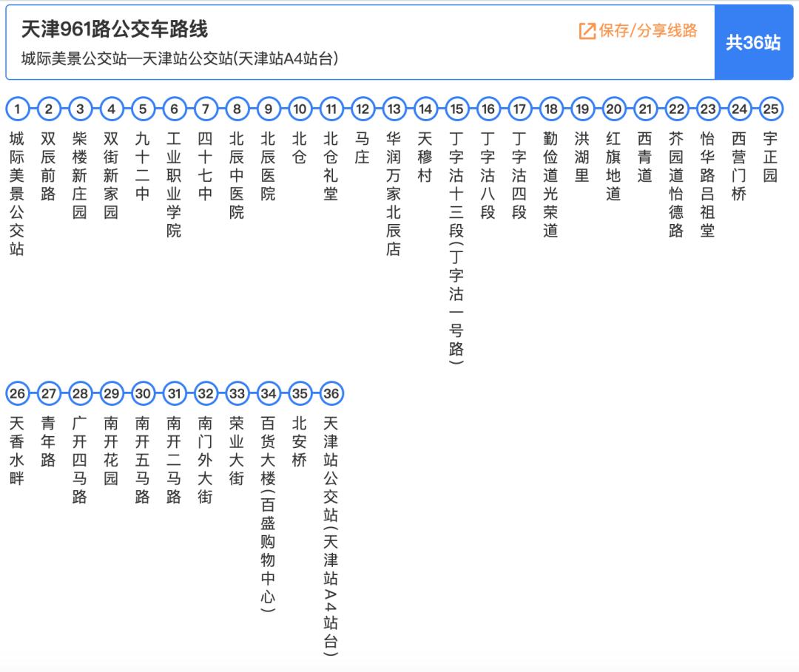Select stop number 1 circle
Screen dimensions: 799x672
click(17, 109)
